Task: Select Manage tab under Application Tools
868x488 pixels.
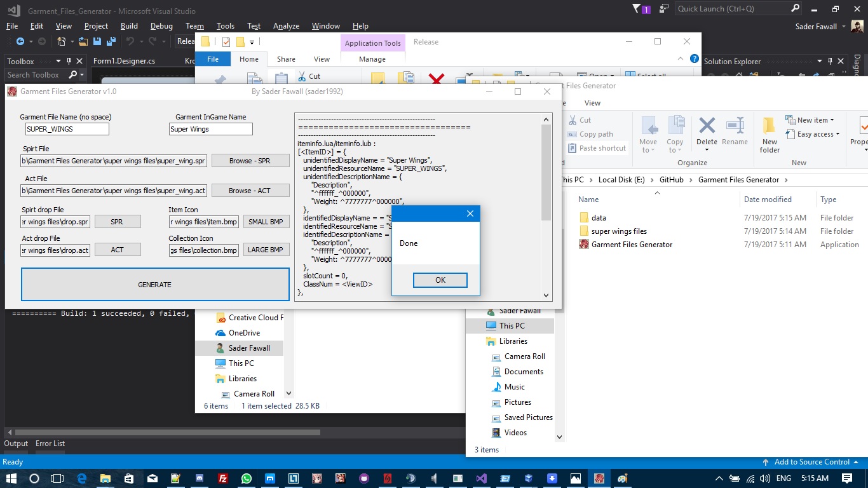Action: [372, 59]
